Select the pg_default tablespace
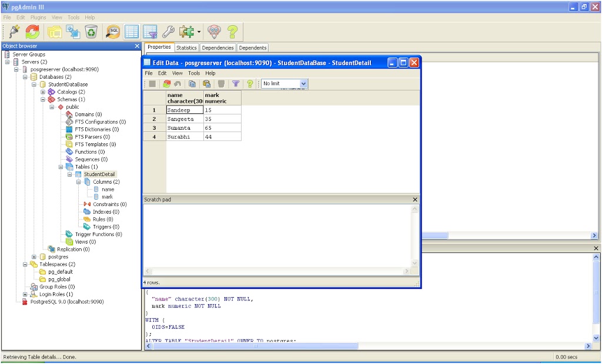The image size is (602, 364). point(61,272)
